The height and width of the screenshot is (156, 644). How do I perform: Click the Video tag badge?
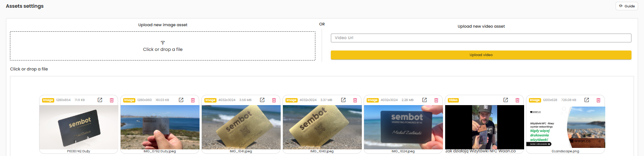tap(453, 100)
